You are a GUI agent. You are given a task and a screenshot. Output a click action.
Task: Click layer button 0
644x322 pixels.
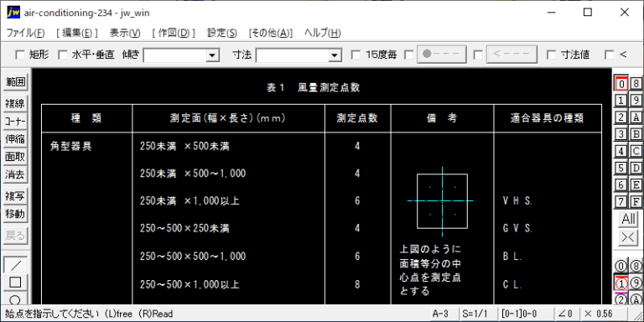click(621, 84)
